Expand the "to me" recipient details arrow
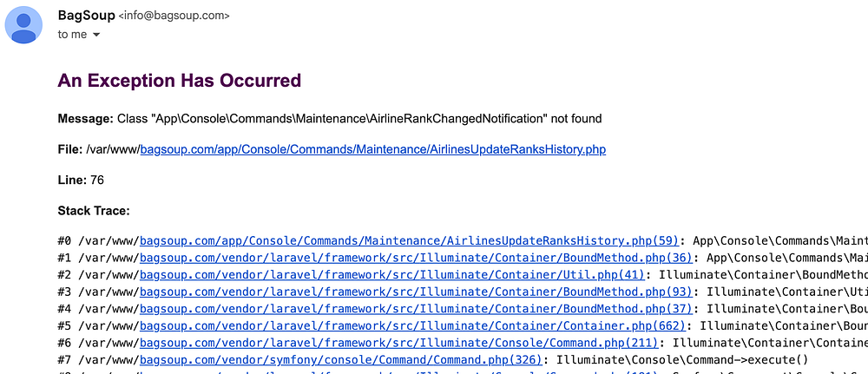The height and width of the screenshot is (374, 868). pyautogui.click(x=96, y=35)
